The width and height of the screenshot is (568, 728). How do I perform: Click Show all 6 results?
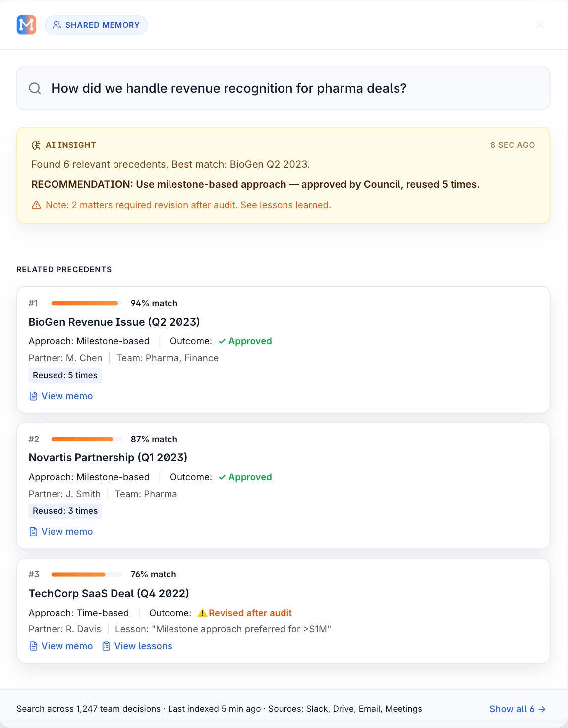(517, 709)
